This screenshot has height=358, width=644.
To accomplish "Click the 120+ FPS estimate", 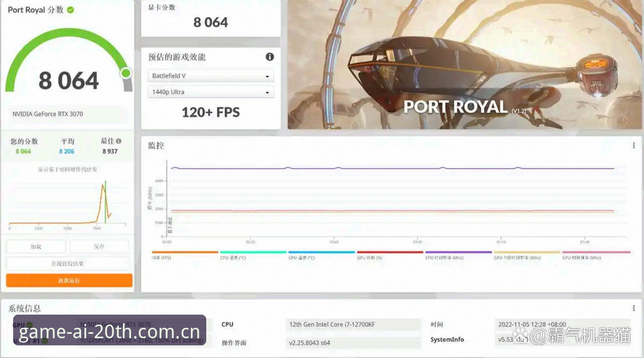I will pos(211,112).
